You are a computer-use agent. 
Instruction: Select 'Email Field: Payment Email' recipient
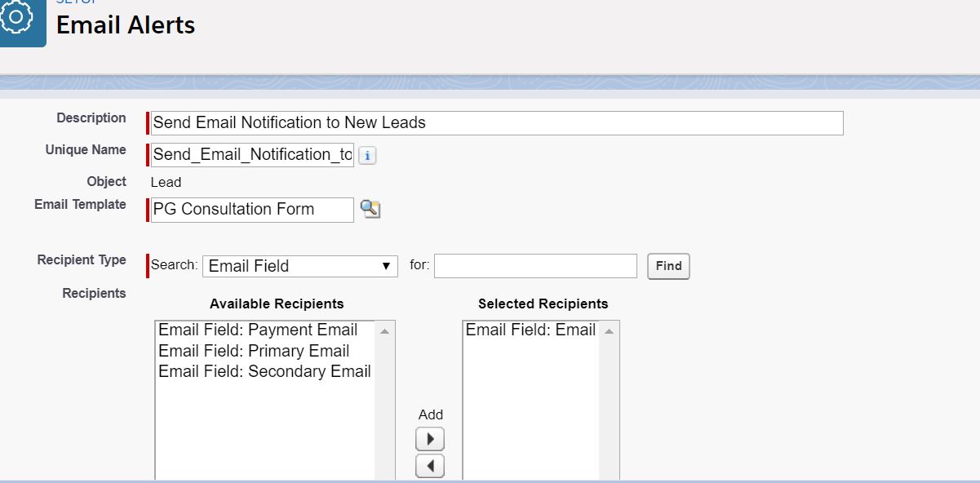[258, 330]
